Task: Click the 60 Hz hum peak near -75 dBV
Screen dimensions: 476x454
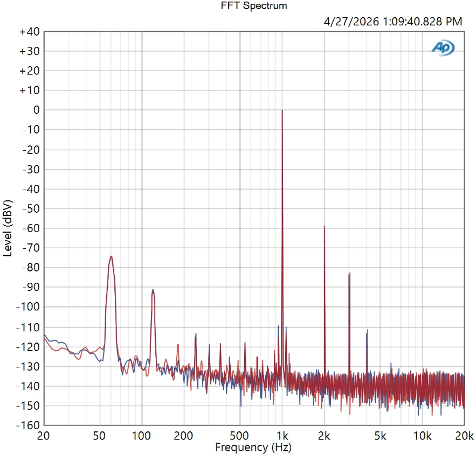Action: click(112, 256)
